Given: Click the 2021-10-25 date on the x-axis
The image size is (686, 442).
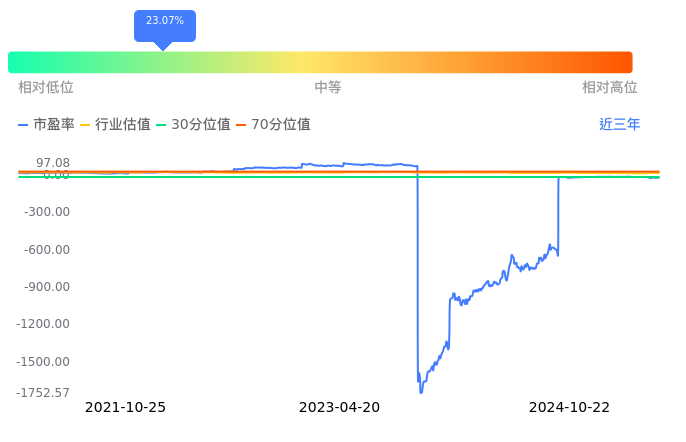Looking at the screenshot, I should coord(125,407).
